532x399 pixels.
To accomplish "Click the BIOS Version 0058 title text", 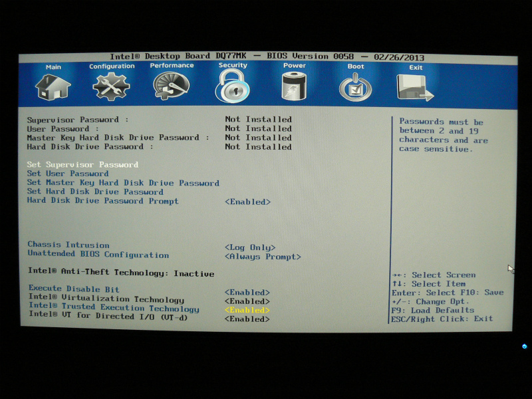I will coord(310,57).
